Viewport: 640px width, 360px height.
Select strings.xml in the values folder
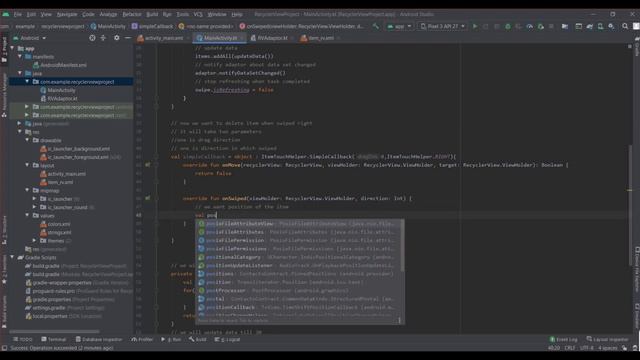tap(56, 232)
